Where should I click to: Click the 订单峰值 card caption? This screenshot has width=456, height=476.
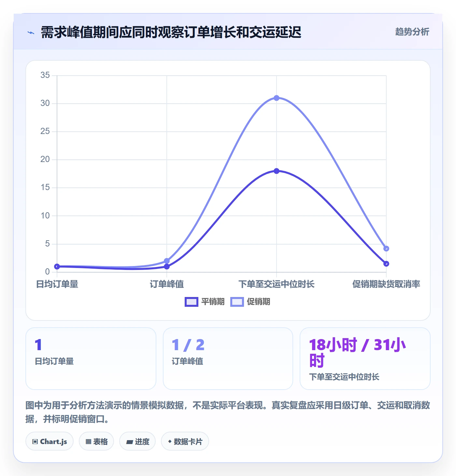pos(188,362)
